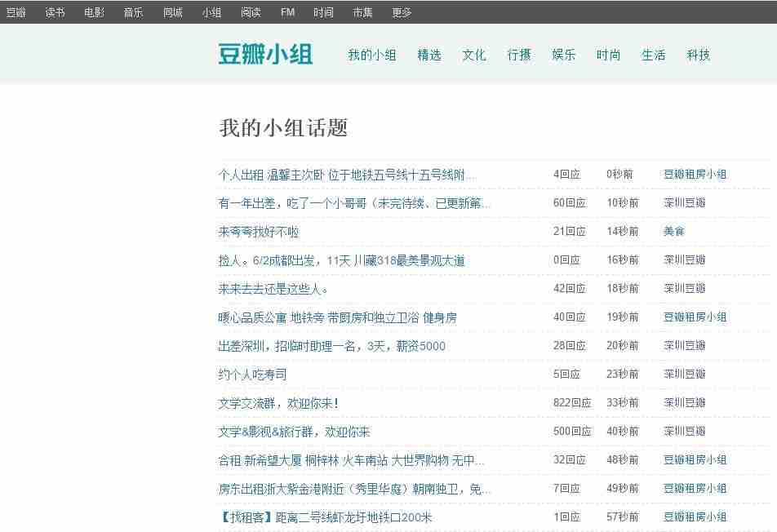Switch to the 精选 tab
The width and height of the screenshot is (777, 532).
point(429,55)
